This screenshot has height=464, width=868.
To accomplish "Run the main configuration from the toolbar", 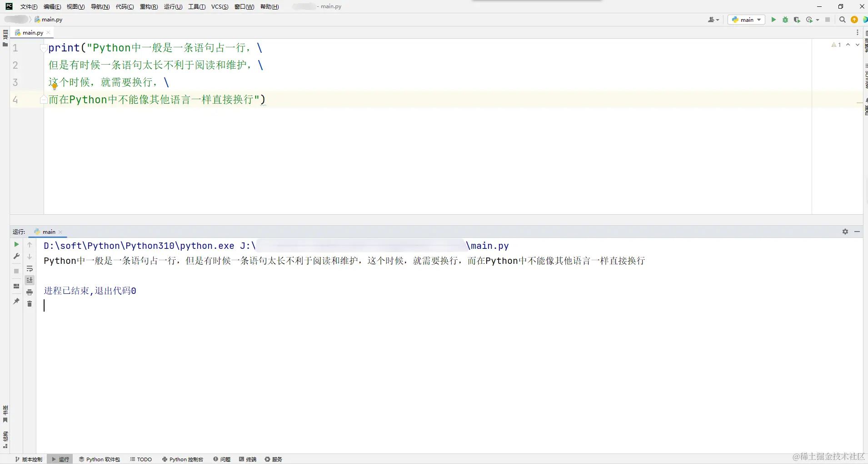I will (x=773, y=20).
